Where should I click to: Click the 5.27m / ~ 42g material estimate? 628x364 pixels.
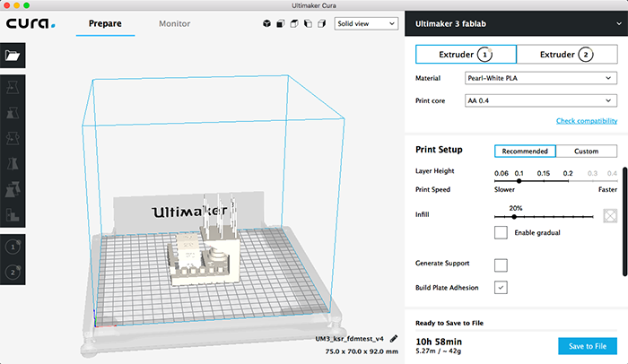tap(438, 351)
